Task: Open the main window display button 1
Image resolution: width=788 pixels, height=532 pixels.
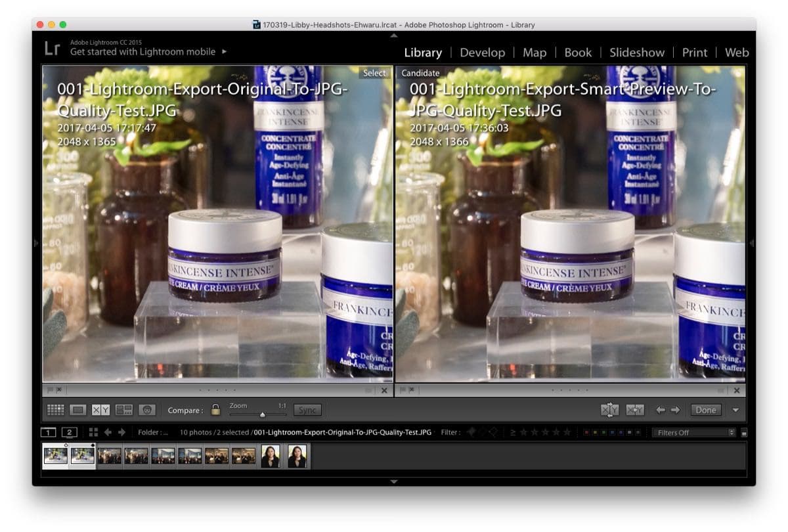Action: click(48, 432)
